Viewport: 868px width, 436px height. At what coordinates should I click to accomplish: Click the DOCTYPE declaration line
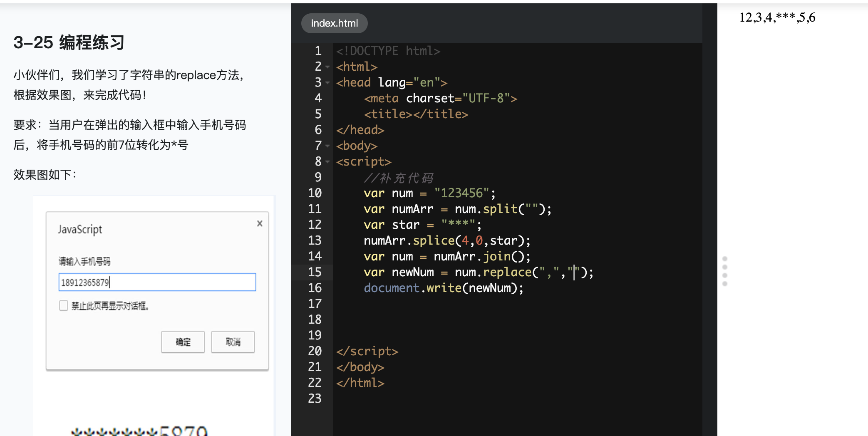[388, 51]
